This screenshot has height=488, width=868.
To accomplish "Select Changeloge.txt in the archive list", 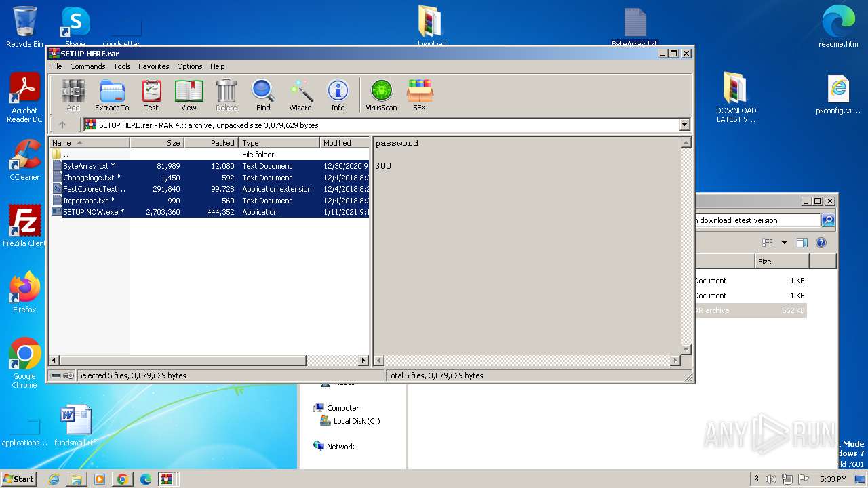I will coord(210,178).
